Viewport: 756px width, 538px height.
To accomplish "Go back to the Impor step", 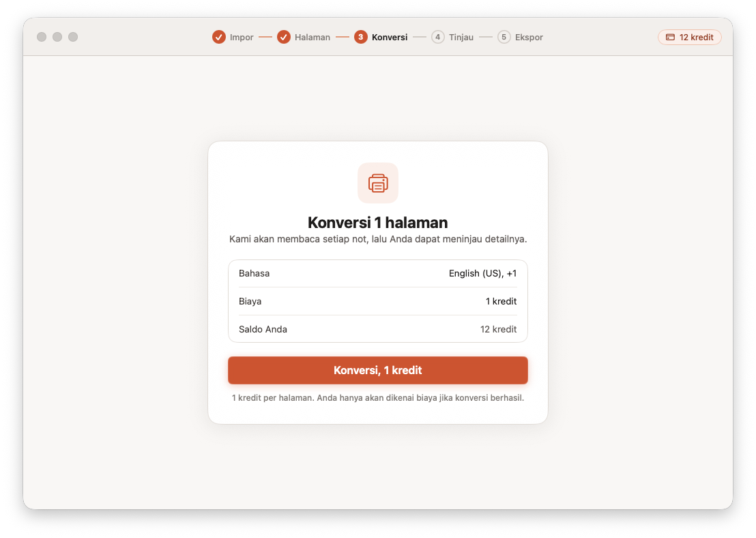I will coord(242,37).
